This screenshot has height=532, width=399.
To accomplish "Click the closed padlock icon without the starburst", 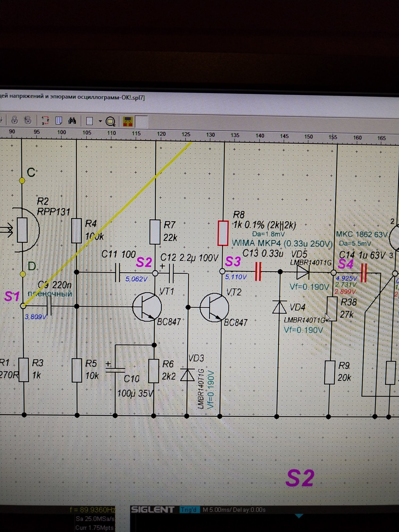I will [15, 120].
